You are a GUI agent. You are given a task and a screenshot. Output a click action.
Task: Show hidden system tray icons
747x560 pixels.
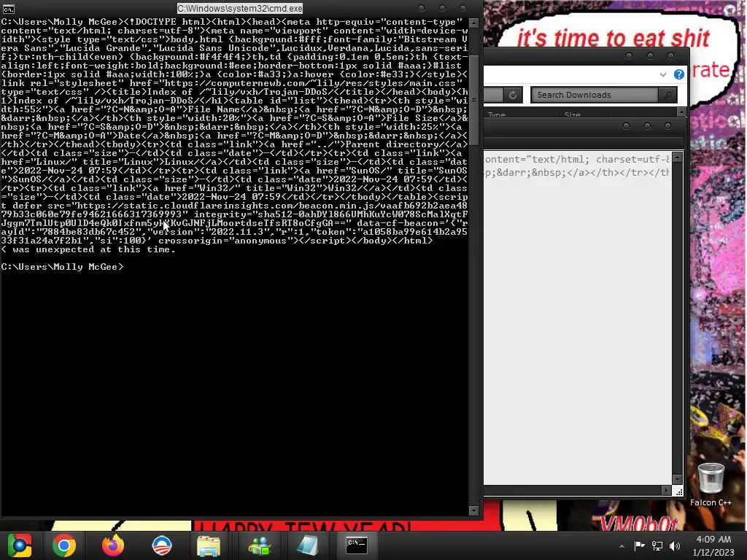click(622, 546)
